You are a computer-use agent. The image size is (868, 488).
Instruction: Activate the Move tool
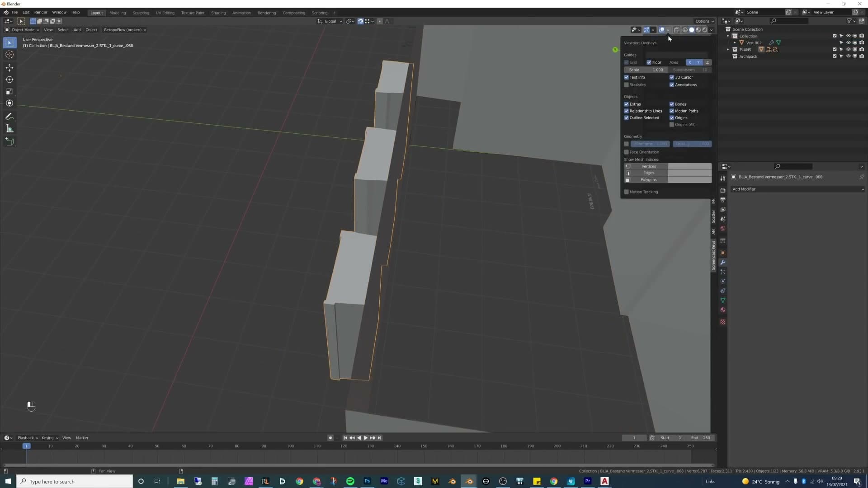tap(9, 68)
